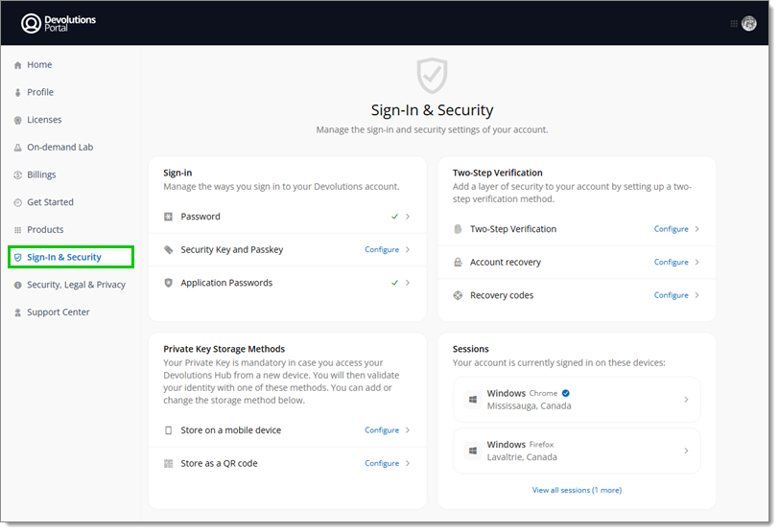Viewport: 779px width, 532px height.
Task: Open Support Center from the sidebar
Action: 59,312
